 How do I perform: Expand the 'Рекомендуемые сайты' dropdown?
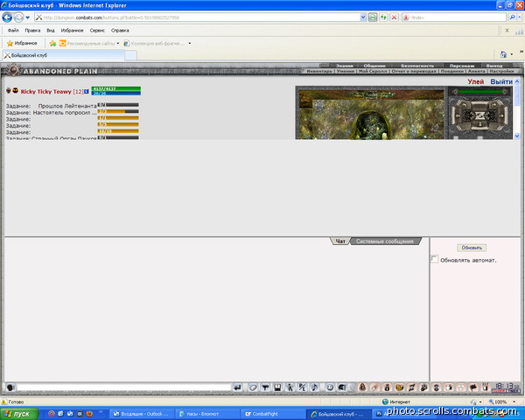[x=117, y=43]
